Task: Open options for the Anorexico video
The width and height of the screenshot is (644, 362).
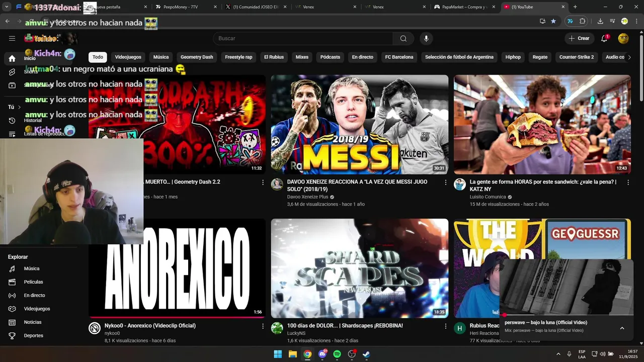Action: pos(263,326)
